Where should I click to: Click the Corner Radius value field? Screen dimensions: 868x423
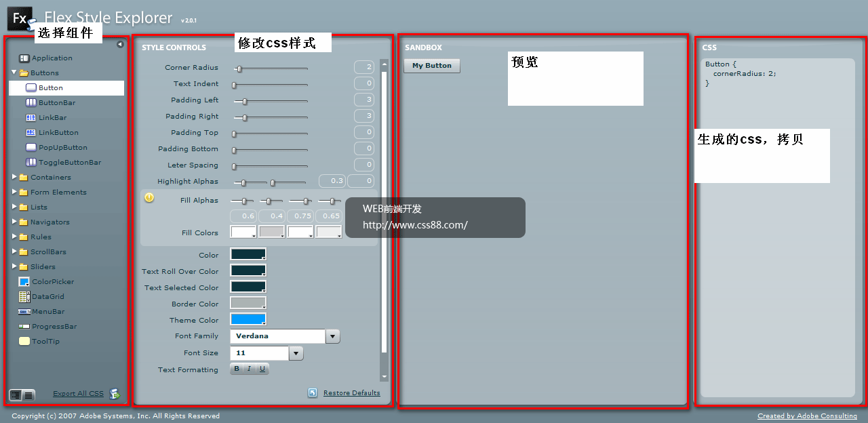(x=364, y=67)
